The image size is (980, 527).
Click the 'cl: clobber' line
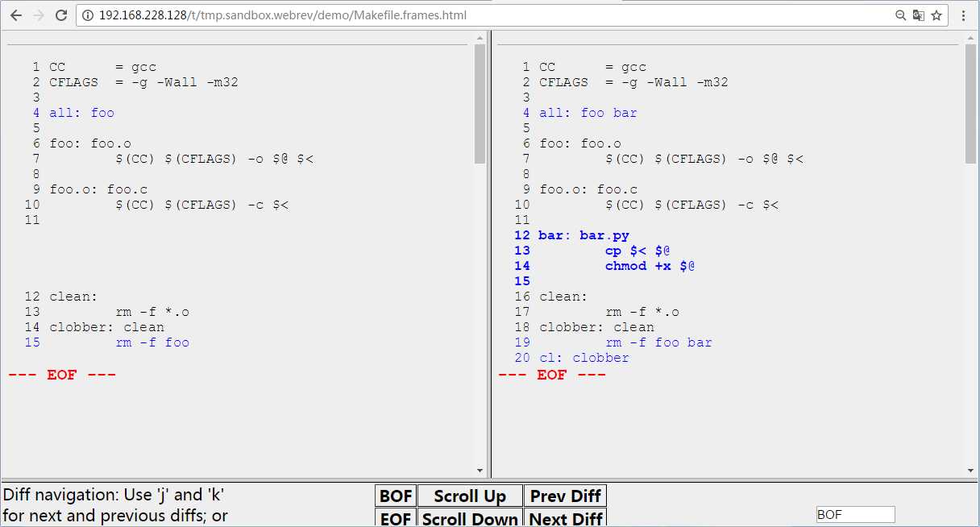click(584, 358)
